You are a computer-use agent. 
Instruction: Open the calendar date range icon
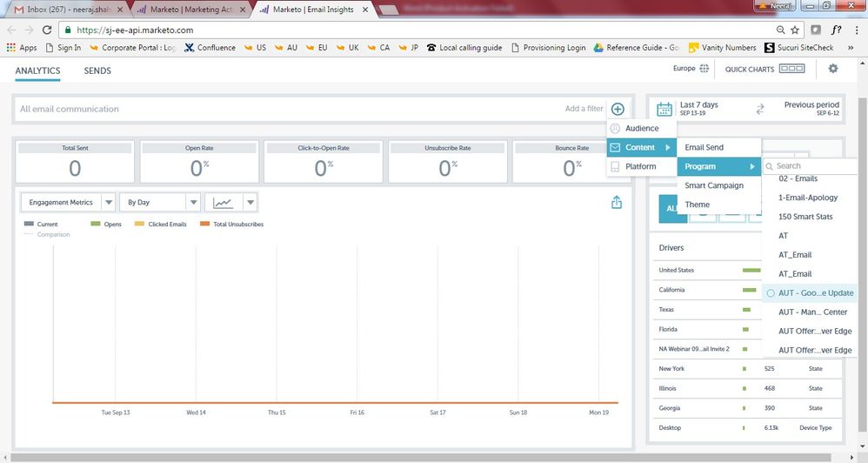[x=664, y=109]
